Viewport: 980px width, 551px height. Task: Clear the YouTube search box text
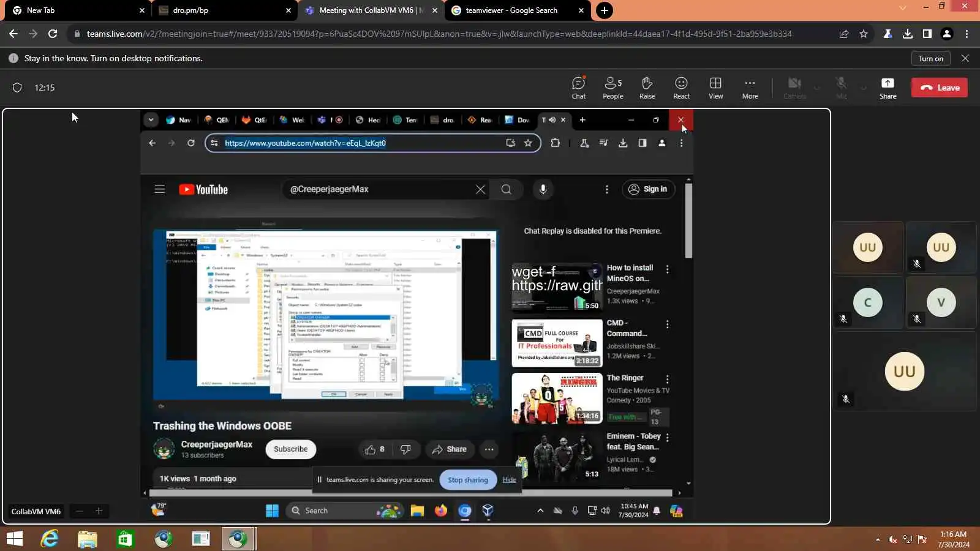[481, 190]
